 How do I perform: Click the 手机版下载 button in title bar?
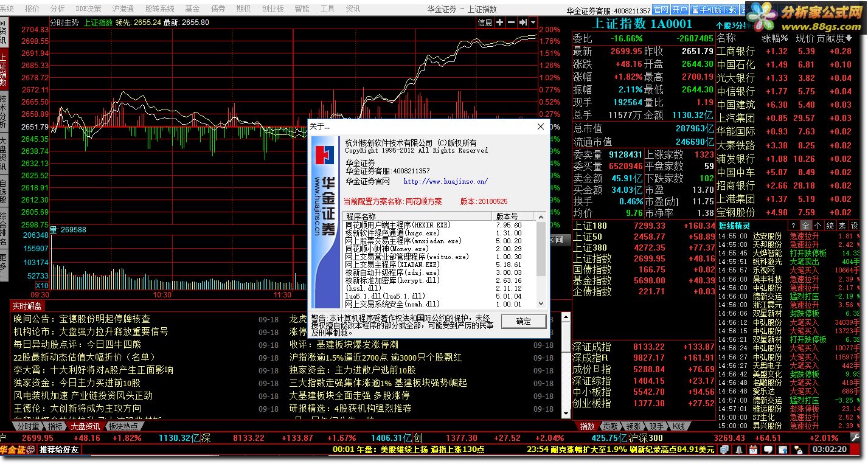click(x=714, y=10)
